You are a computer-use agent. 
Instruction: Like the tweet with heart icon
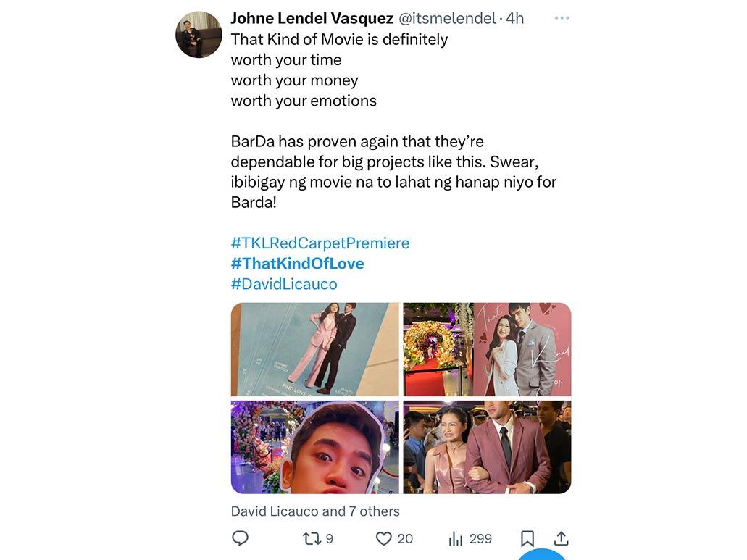click(384, 538)
